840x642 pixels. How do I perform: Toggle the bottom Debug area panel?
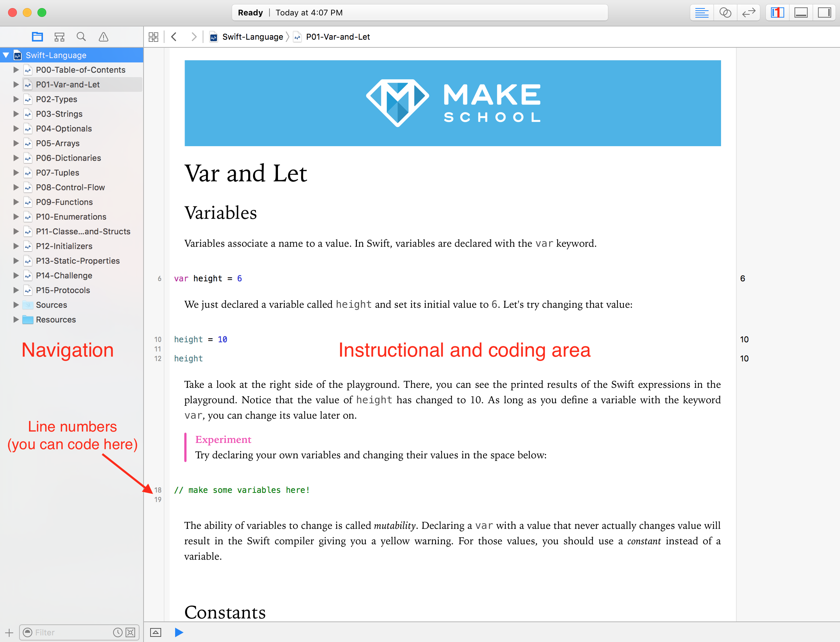(x=801, y=12)
